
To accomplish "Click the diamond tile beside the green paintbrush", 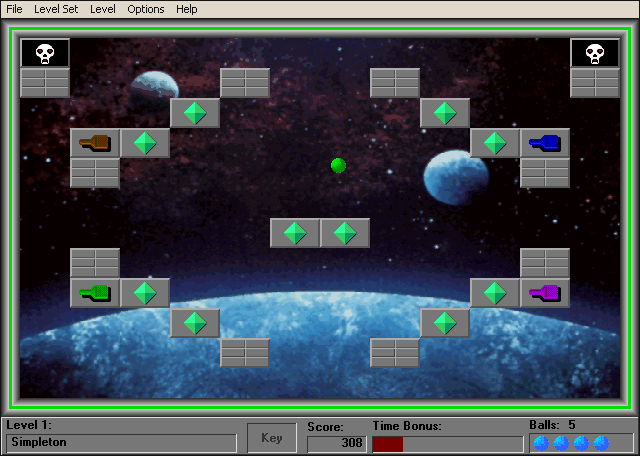I will click(x=145, y=293).
